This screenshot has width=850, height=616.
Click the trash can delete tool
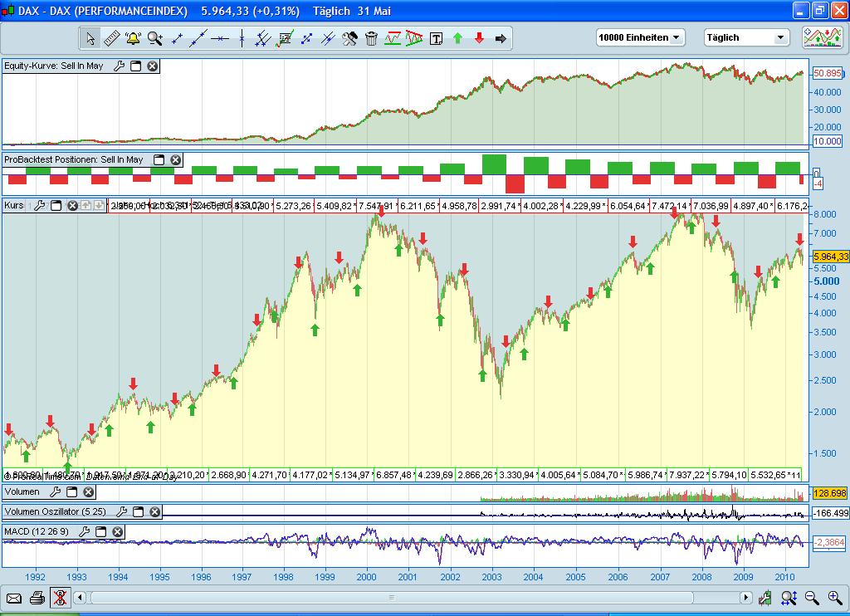(371, 38)
